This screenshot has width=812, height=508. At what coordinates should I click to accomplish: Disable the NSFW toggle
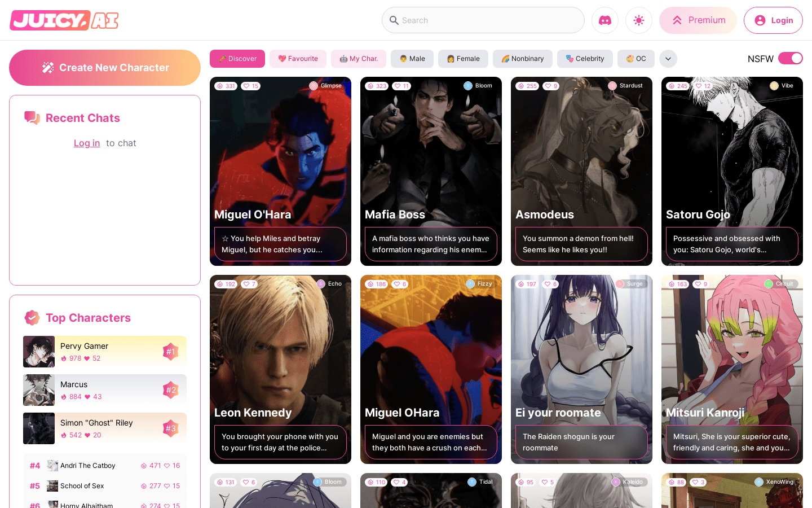pos(790,59)
